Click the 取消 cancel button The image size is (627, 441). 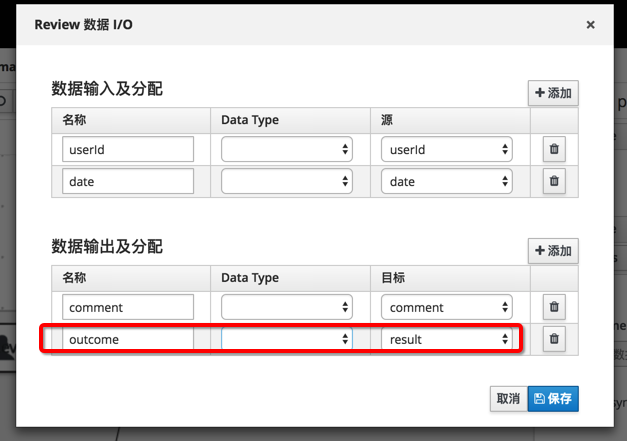508,399
